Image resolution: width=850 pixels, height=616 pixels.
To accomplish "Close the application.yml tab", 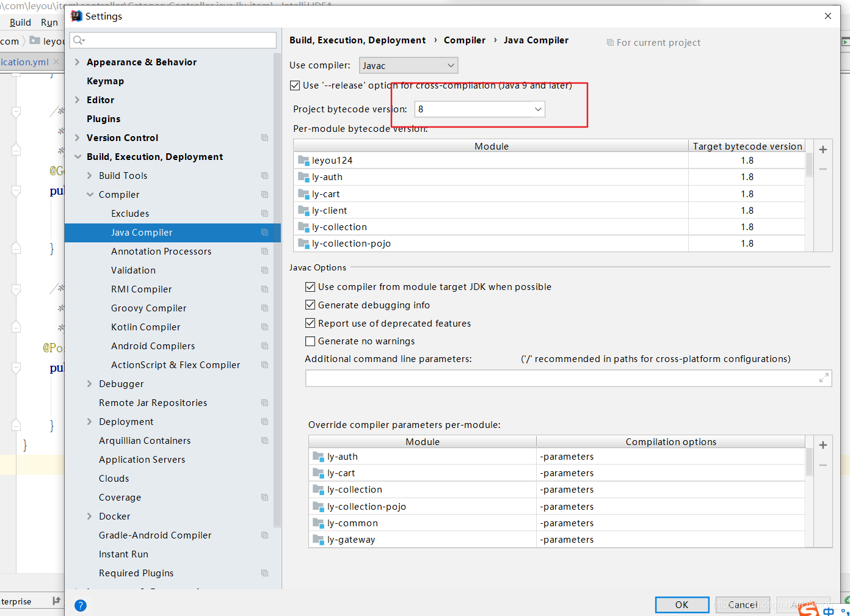I will point(56,62).
